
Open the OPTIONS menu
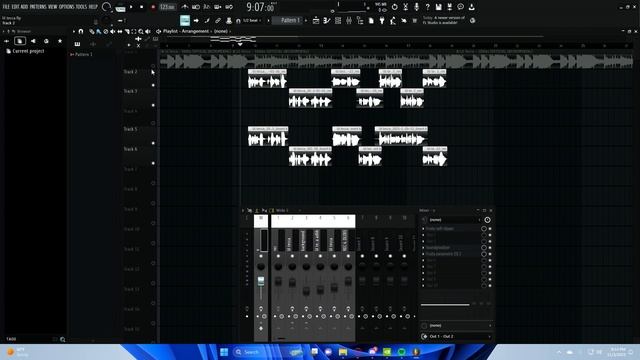pyautogui.click(x=67, y=7)
